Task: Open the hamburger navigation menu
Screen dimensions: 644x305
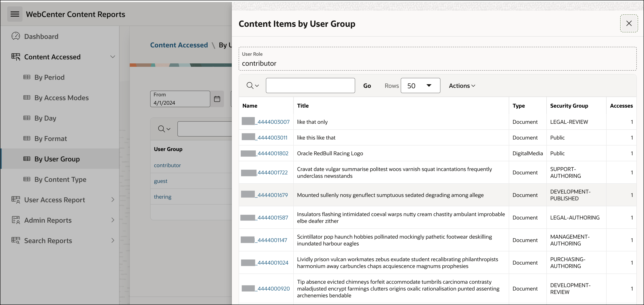Action: coord(15,14)
